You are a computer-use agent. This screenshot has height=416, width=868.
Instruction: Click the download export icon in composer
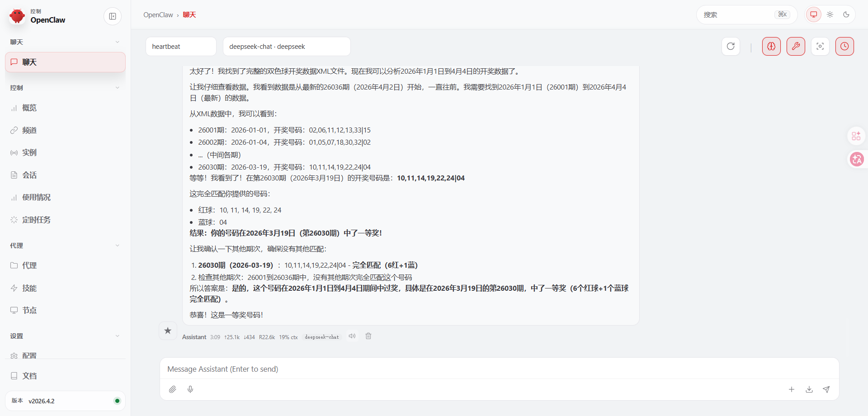pos(809,389)
